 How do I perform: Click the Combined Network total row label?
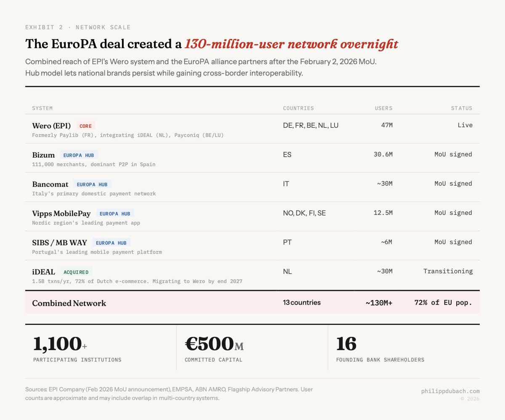click(69, 303)
